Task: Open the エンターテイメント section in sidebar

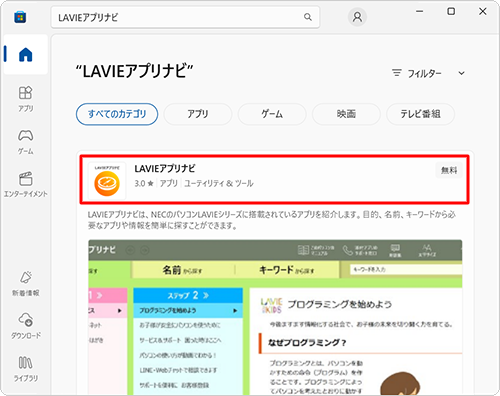Action: tap(26, 184)
